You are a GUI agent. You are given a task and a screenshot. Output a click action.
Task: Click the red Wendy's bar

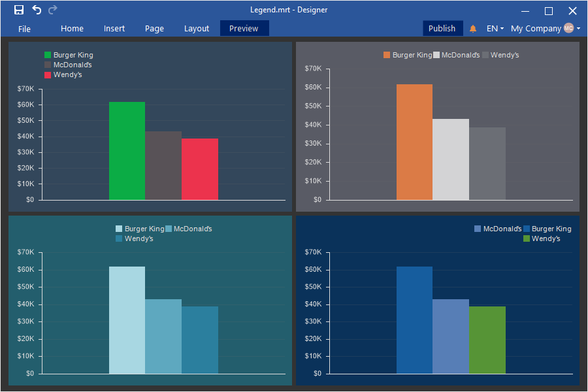200,169
